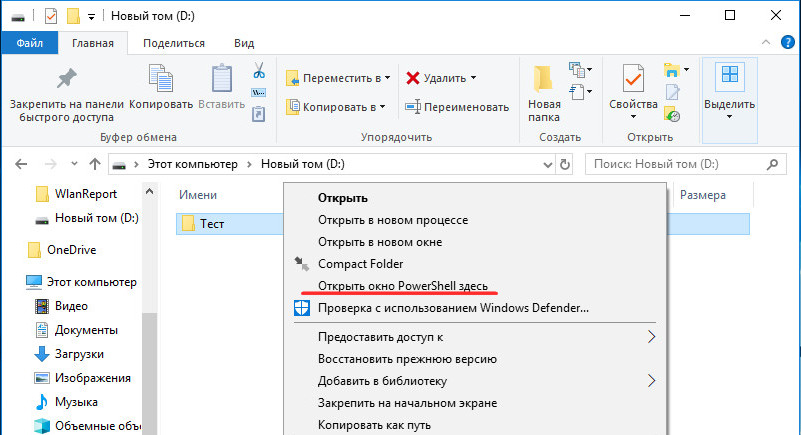
Task: Collapse the ribbon with the chevron
Action: 766,42
